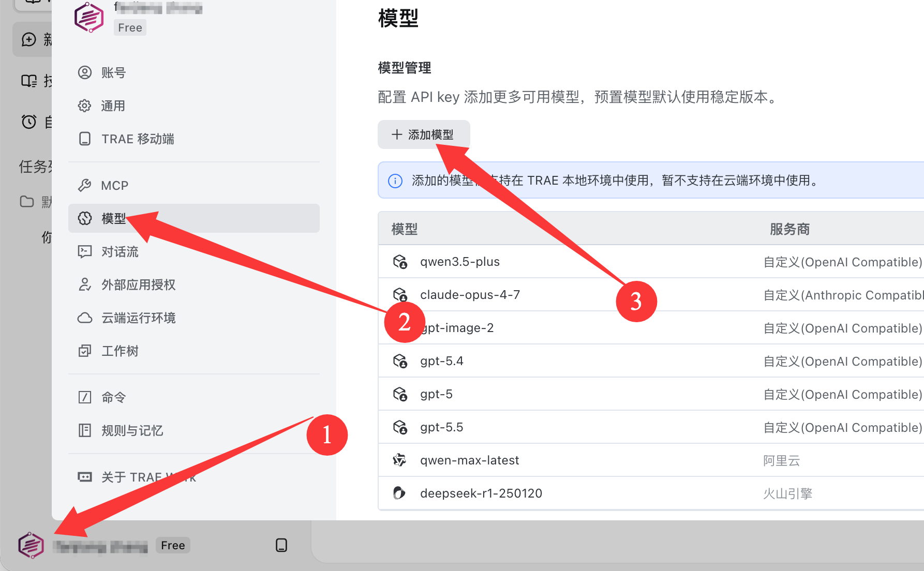Click the slash icon beside 命令
924x571 pixels.
(x=85, y=397)
